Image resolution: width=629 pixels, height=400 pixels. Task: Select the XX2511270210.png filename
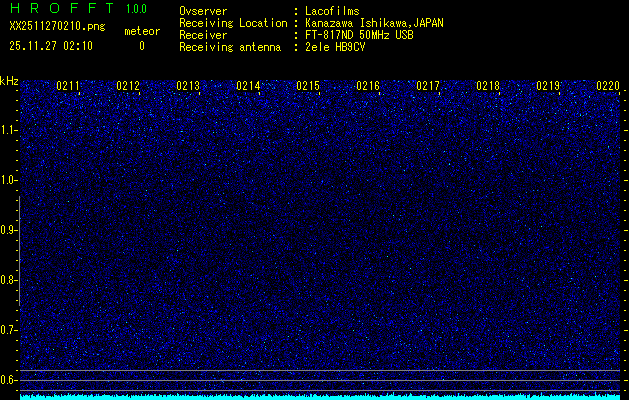[x=57, y=27]
